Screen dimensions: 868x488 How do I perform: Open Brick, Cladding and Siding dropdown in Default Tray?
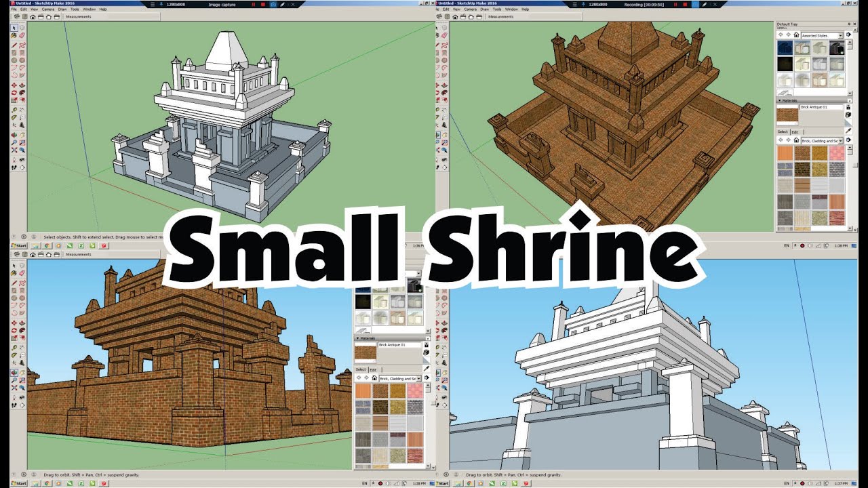tap(822, 140)
